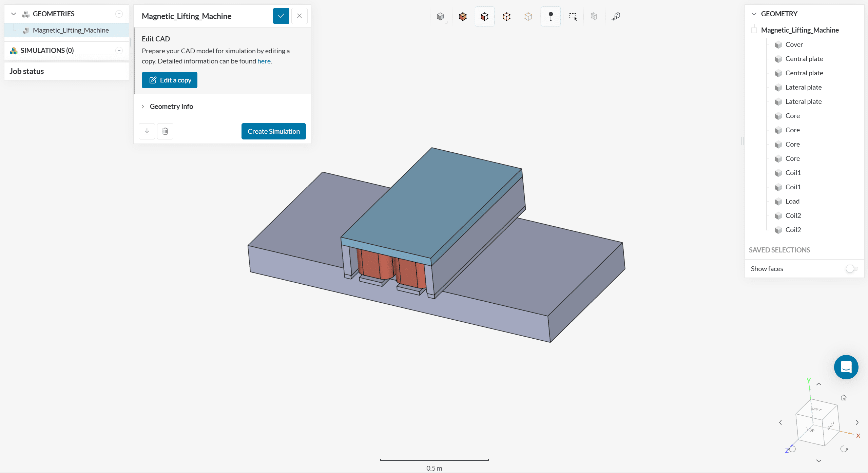868x473 pixels.
Task: Open the measure distance tool
Action: (616, 16)
